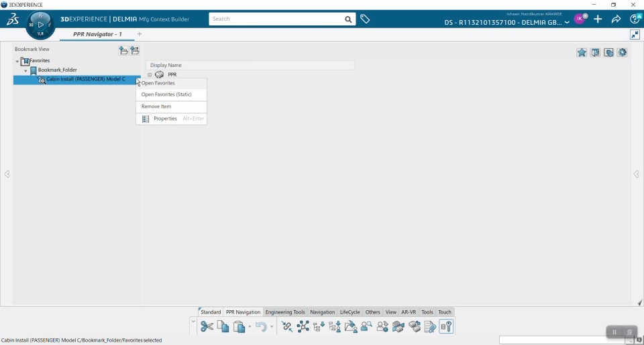Select the Bookmark_Folder tree item

coord(58,70)
